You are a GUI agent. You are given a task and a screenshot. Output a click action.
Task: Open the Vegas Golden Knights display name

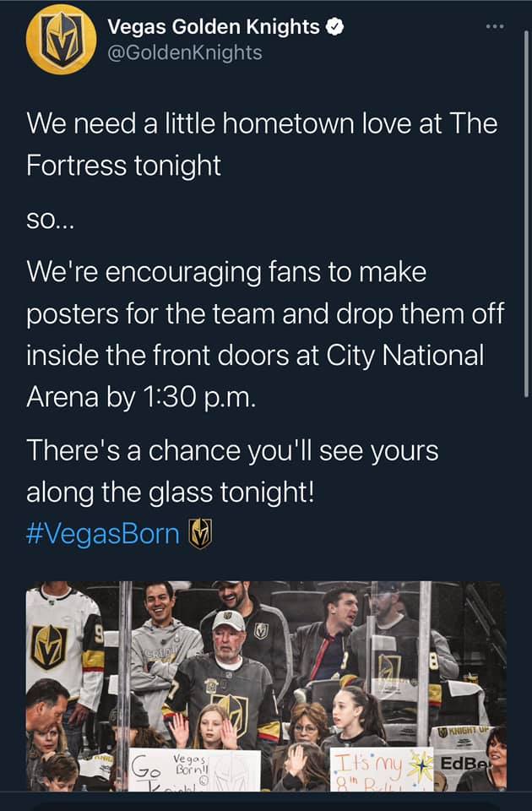(214, 27)
